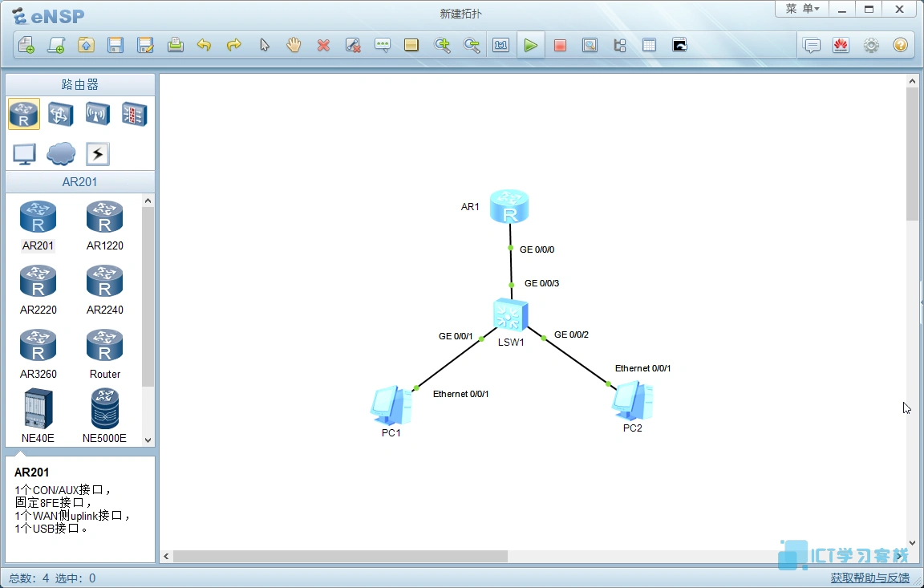This screenshot has width=924, height=588.
Task: Select the firewall device category
Action: (134, 114)
